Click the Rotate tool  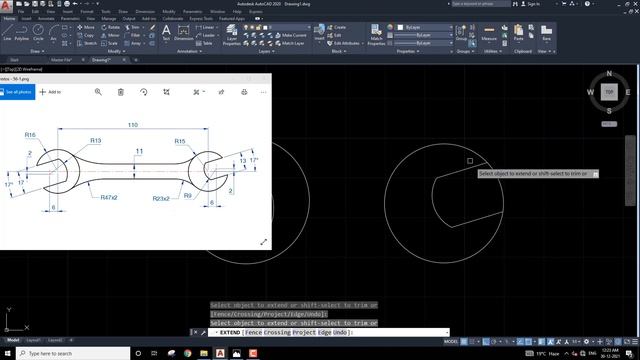pyautogui.click(x=111, y=27)
